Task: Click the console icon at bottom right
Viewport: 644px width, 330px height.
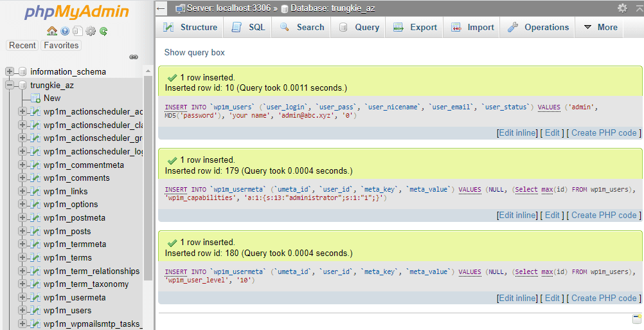Action: [x=637, y=319]
